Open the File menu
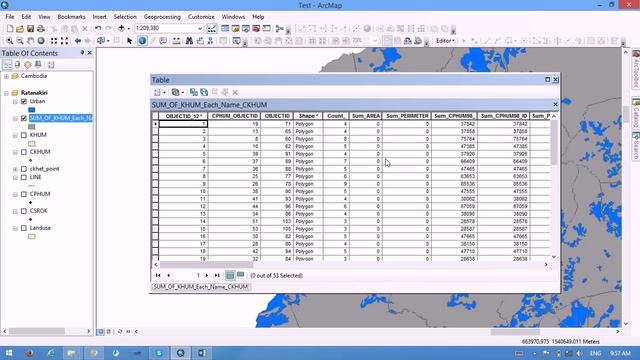This screenshot has width=640, height=360. point(10,17)
